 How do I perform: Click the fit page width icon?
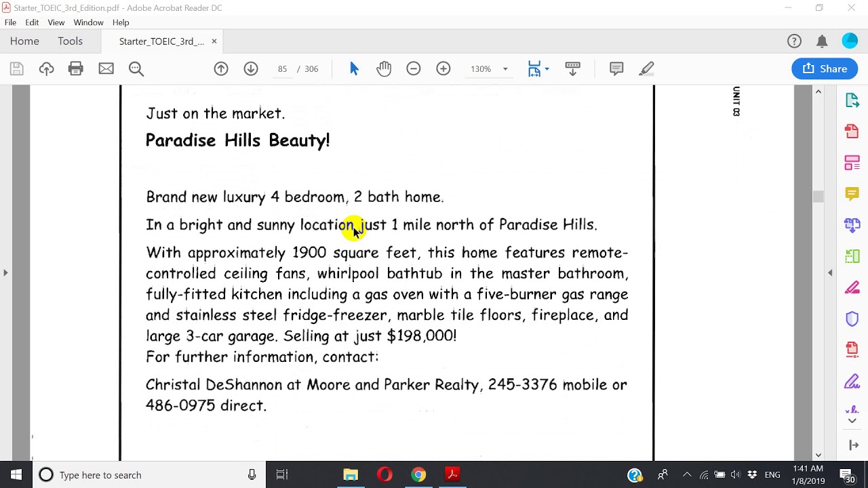534,68
